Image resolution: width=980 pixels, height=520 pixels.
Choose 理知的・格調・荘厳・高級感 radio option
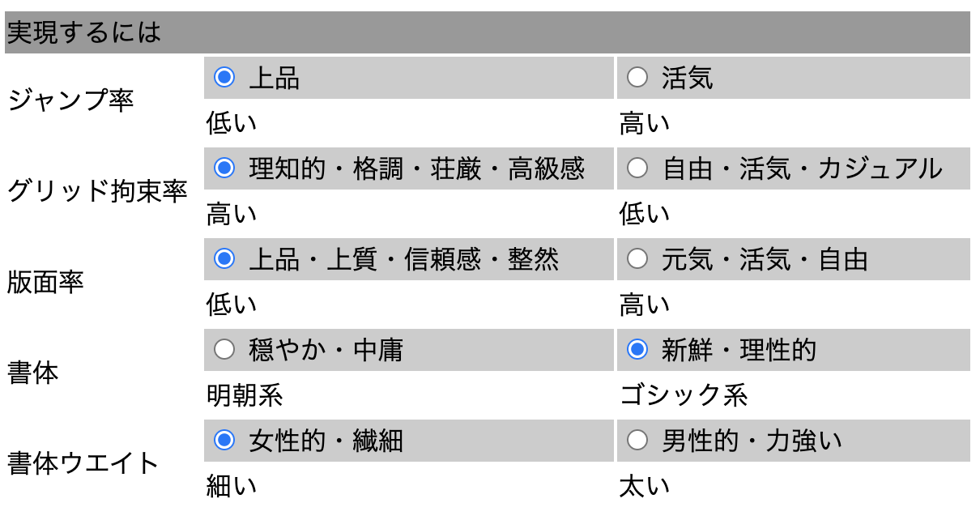[224, 168]
